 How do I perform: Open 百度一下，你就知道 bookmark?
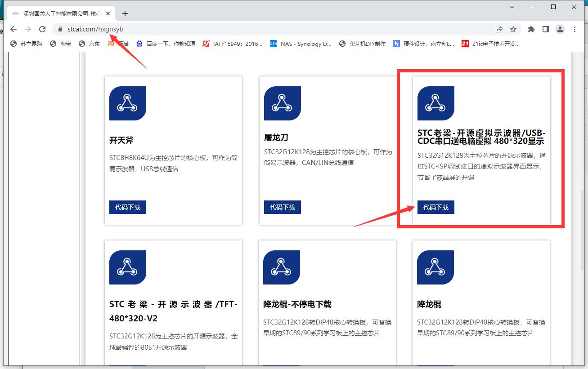pyautogui.click(x=166, y=44)
